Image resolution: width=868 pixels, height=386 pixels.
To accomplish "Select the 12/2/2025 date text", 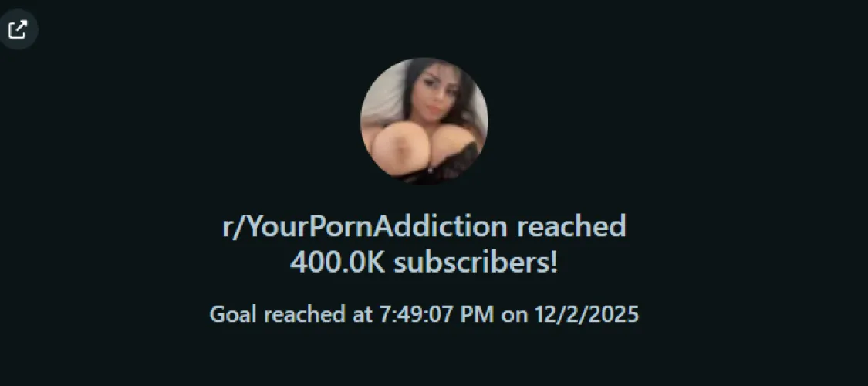I will tap(587, 315).
